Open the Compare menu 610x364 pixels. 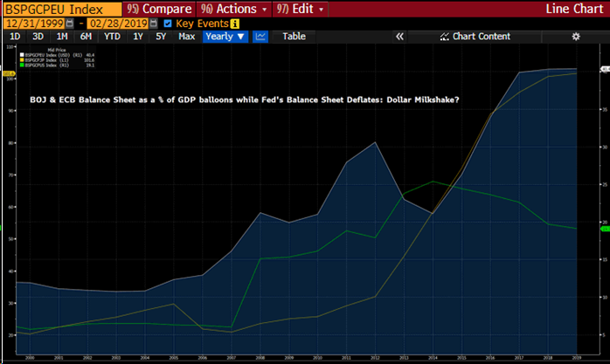(x=157, y=8)
